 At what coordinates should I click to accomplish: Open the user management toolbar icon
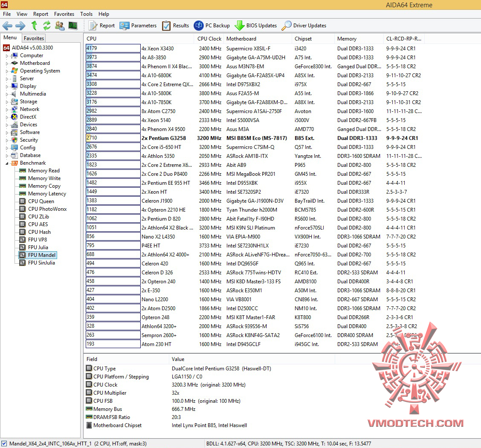60,26
